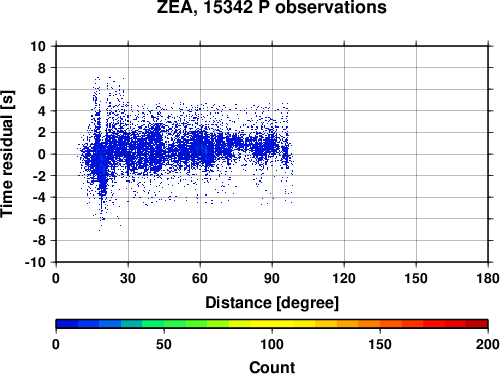Viewport: 500px width, 374px height.
Task: Click the colorbar tick label 50
Action: point(164,344)
